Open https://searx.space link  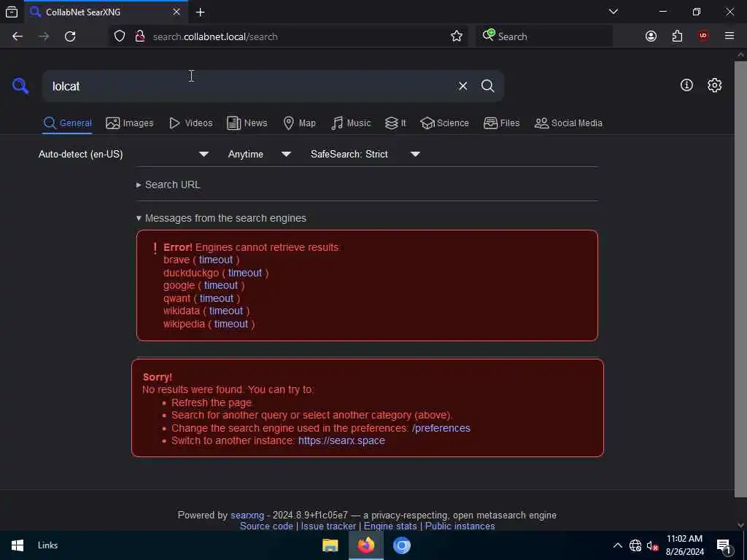[341, 440]
